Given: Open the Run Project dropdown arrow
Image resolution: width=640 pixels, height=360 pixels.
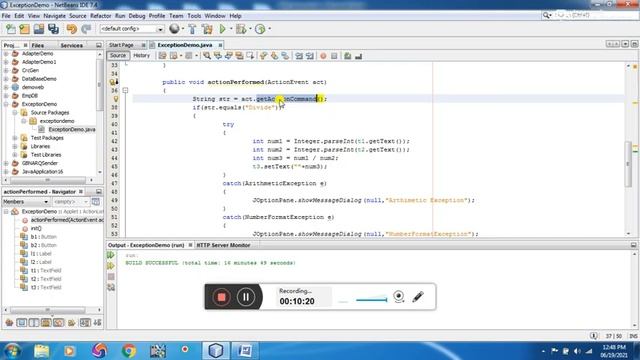Looking at the screenshot, I should tap(231, 29).
